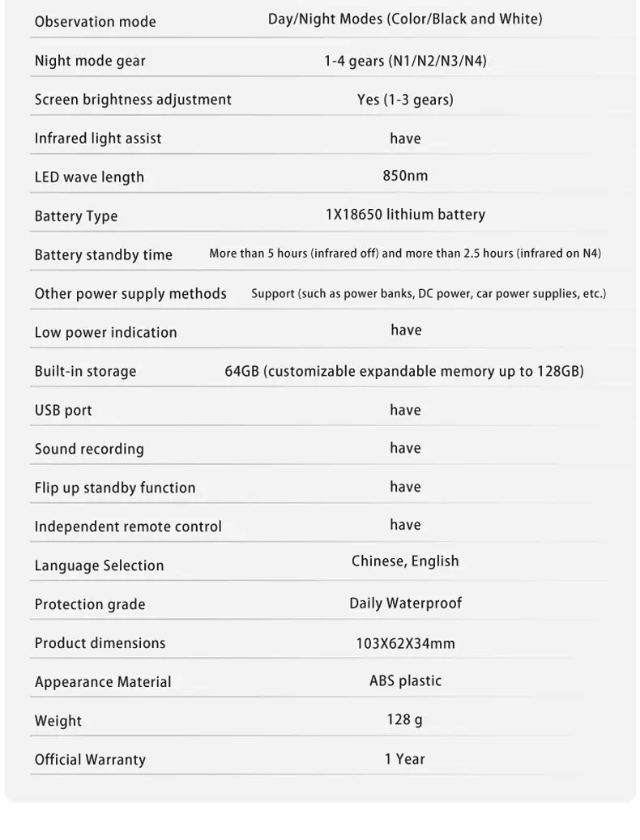Click the Observation mode label
Screen dimensions: 640x840
(96, 22)
